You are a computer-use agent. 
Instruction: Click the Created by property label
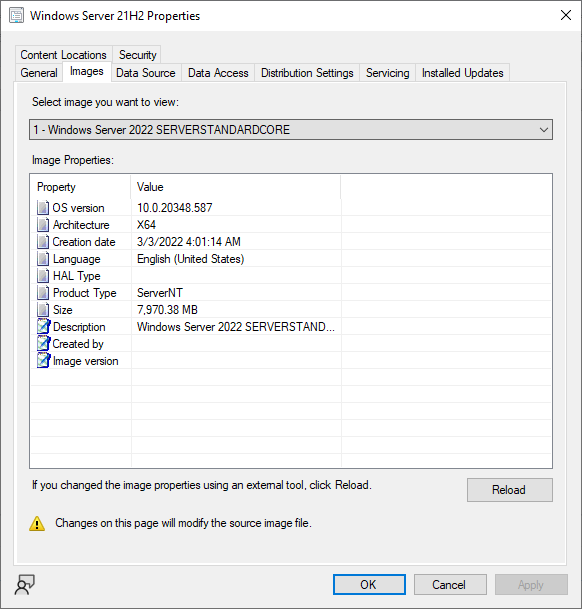pyautogui.click(x=78, y=344)
